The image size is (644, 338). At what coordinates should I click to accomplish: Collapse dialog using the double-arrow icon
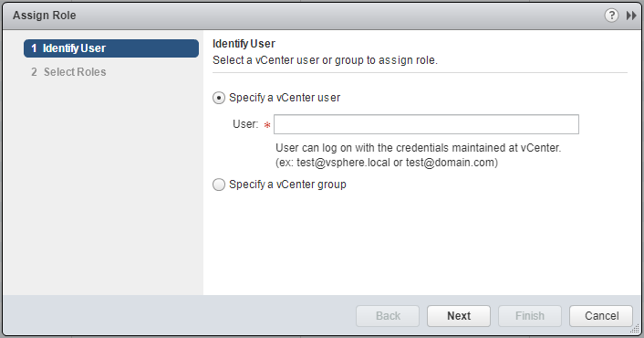point(631,16)
